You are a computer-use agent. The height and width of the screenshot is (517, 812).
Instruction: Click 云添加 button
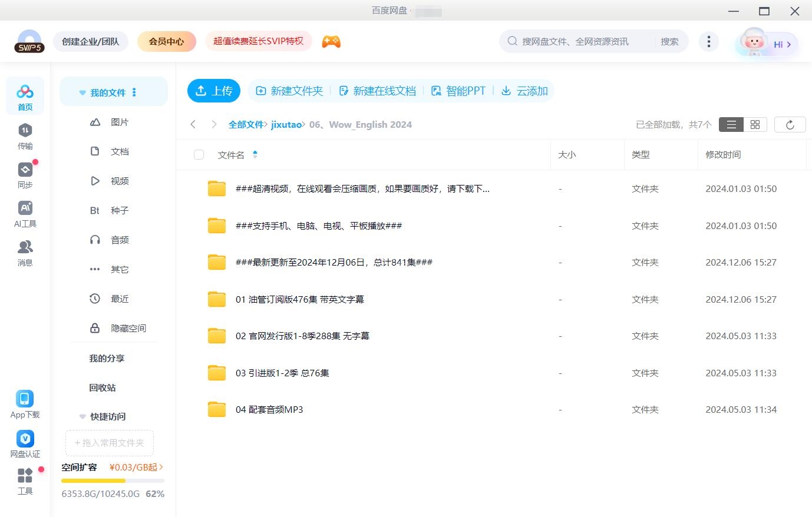tap(524, 91)
